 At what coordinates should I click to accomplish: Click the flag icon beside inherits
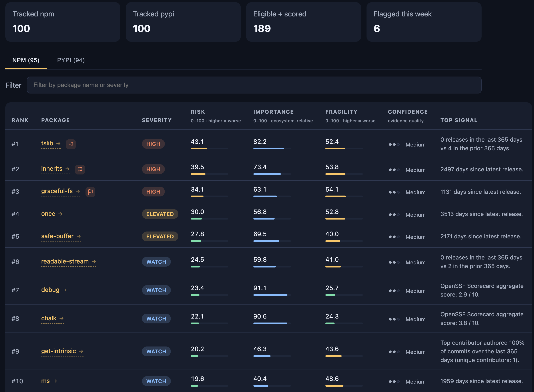pyautogui.click(x=80, y=169)
